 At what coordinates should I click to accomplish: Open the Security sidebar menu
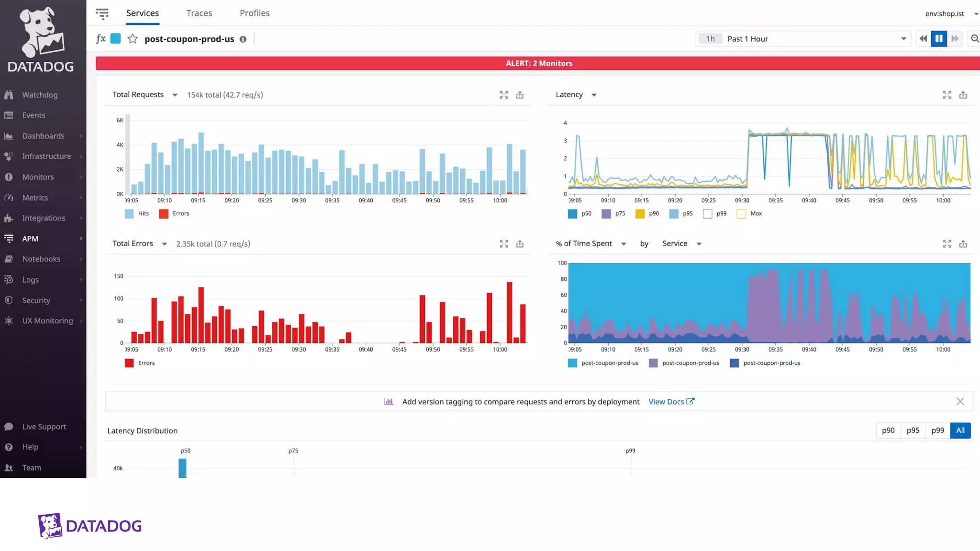[36, 300]
